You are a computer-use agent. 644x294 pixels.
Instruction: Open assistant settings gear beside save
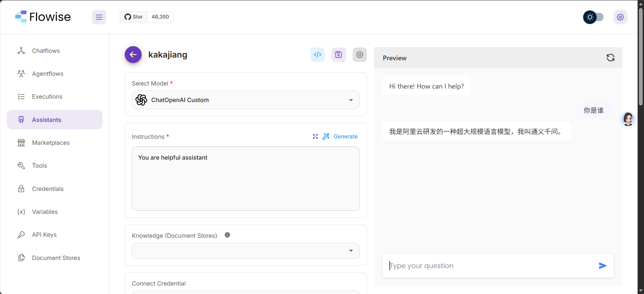pyautogui.click(x=360, y=55)
